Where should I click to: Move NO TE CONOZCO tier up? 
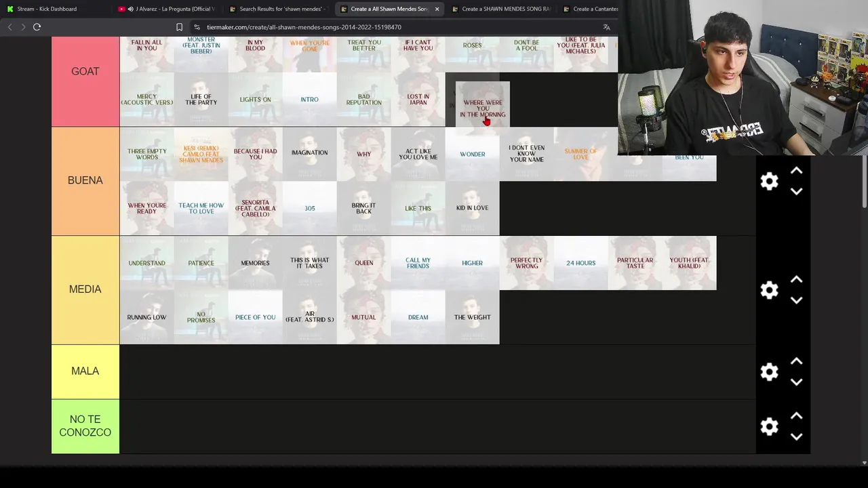pos(796,416)
